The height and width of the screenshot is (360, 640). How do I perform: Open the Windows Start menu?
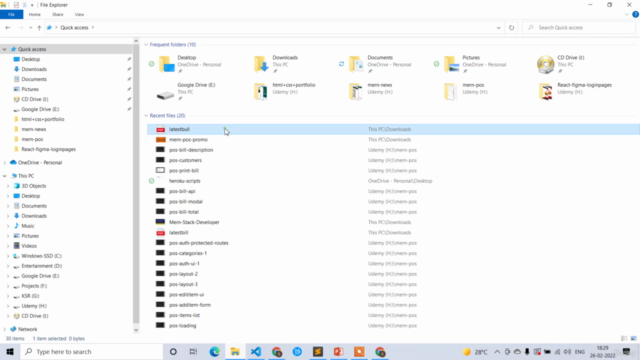click(x=10, y=351)
